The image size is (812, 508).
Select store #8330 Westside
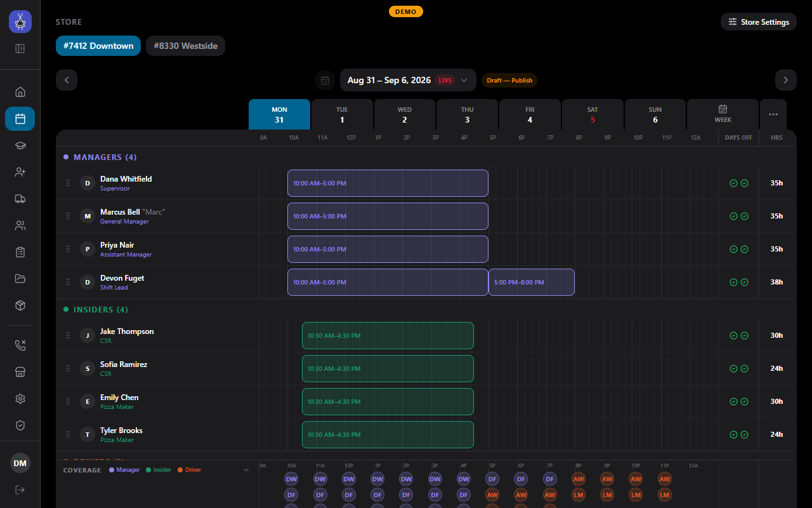[185, 46]
